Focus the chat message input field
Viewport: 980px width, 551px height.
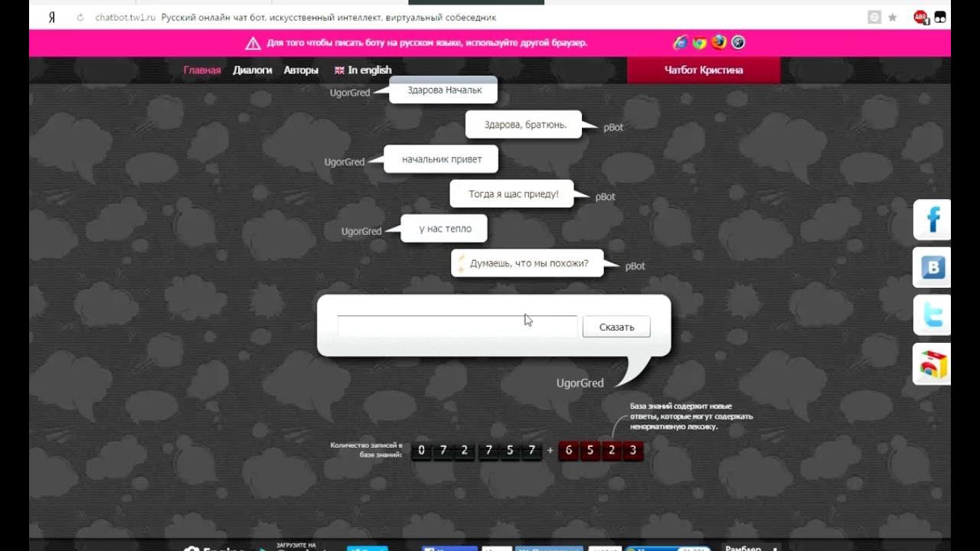(457, 326)
